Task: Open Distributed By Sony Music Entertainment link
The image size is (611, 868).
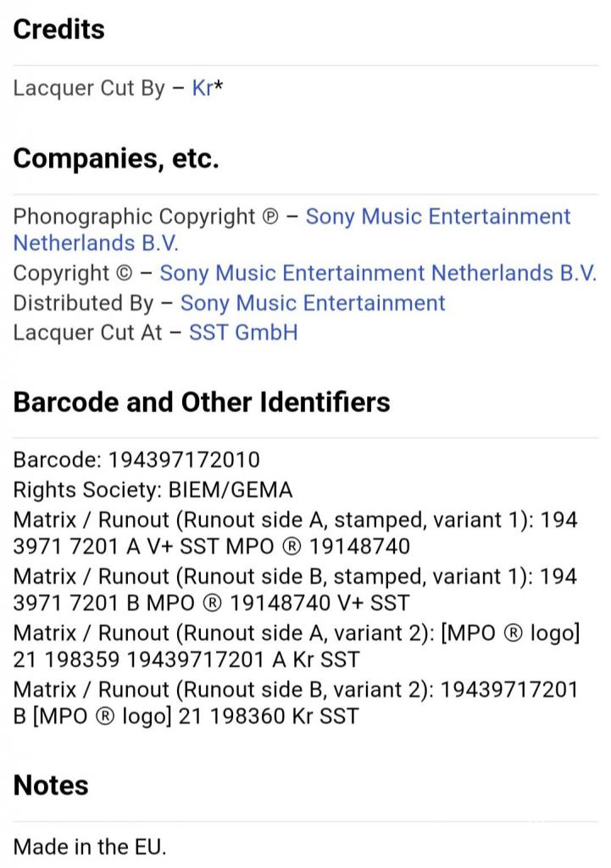Action: tap(313, 303)
